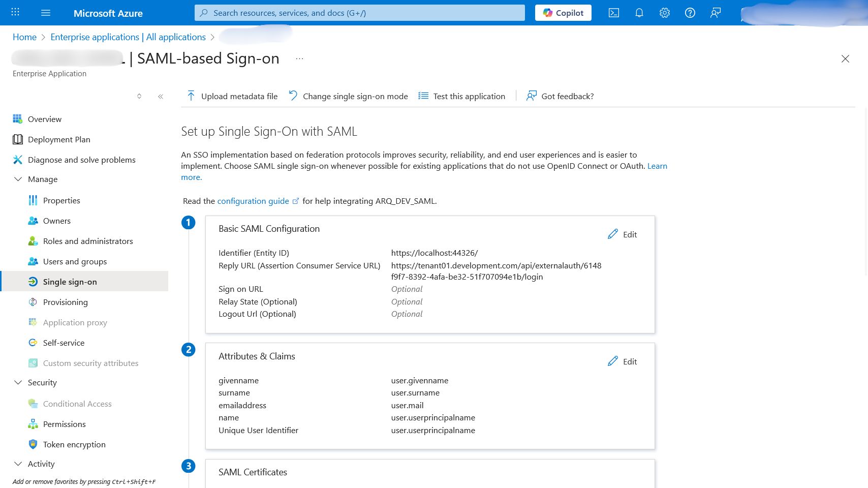Focus the search resources field
The width and height of the screenshot is (868, 488).
click(x=360, y=13)
